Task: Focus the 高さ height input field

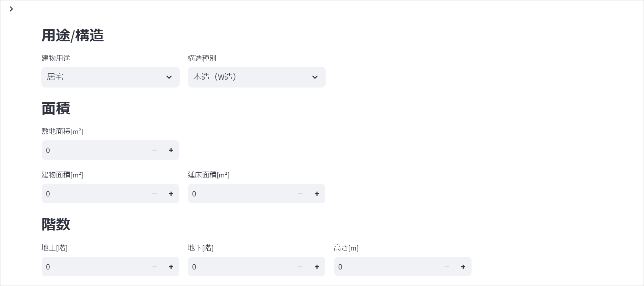Action: [x=386, y=267]
